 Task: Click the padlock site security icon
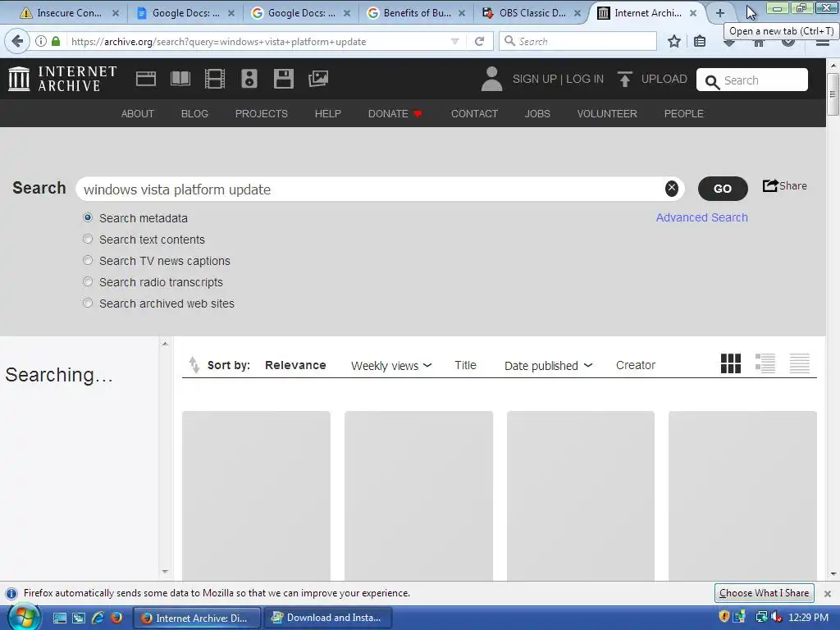56,41
